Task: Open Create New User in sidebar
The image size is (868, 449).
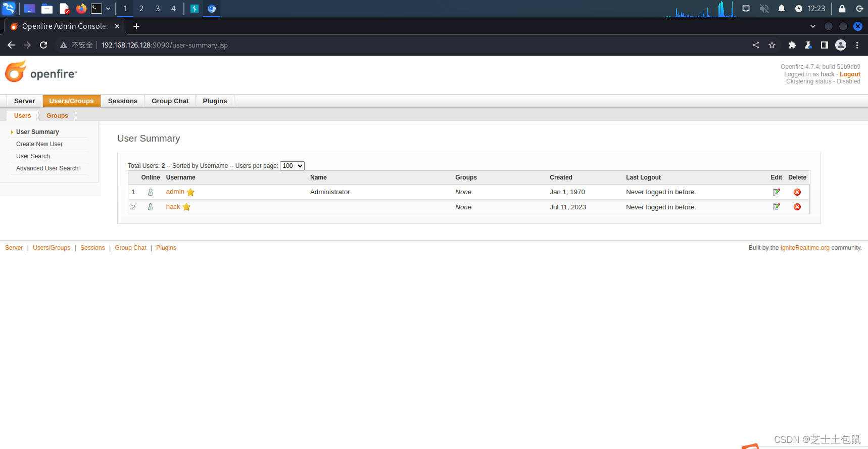Action: pos(39,144)
